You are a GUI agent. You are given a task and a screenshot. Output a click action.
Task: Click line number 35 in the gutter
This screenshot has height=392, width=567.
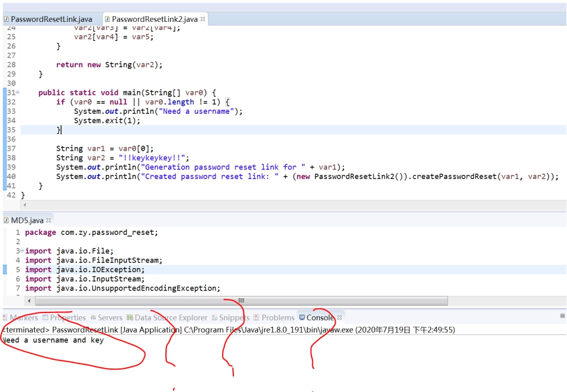pos(11,130)
